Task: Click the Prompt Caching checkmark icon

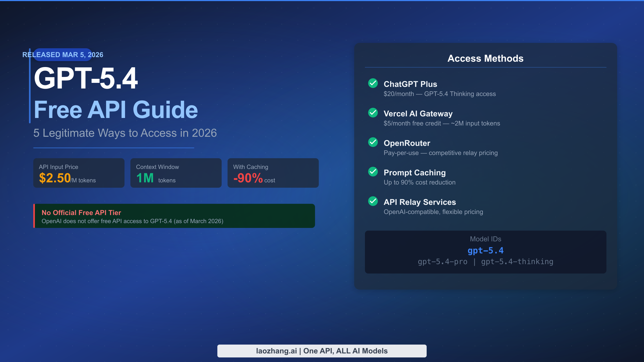Action: click(373, 172)
